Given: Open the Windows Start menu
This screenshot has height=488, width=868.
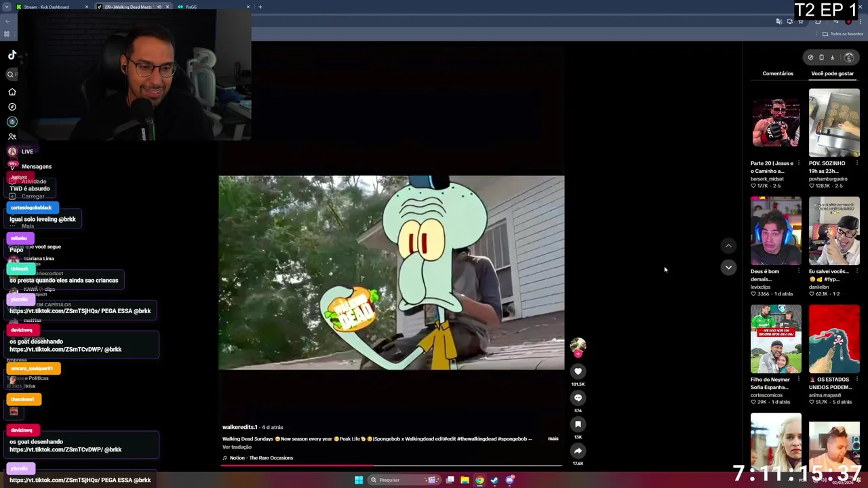Looking at the screenshot, I should pos(359,480).
